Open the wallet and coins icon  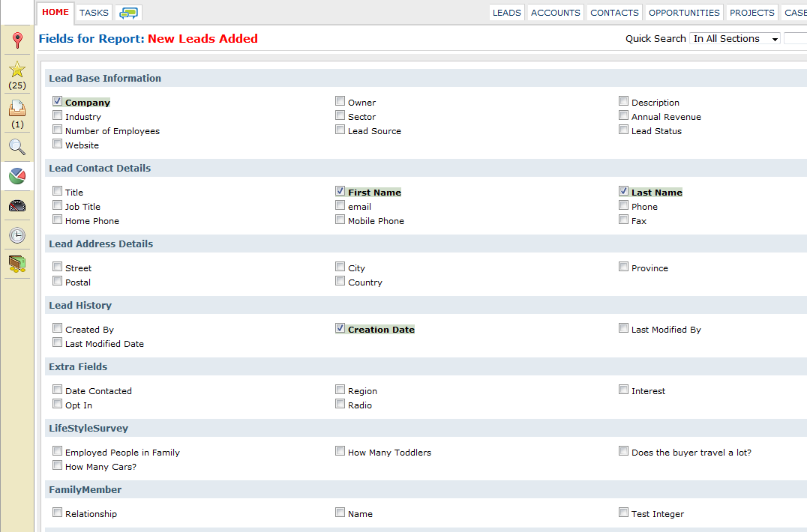[x=17, y=265]
